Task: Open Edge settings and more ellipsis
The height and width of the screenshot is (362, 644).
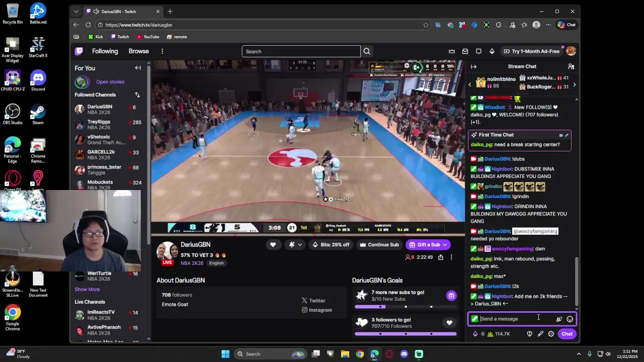Action: [x=548, y=25]
